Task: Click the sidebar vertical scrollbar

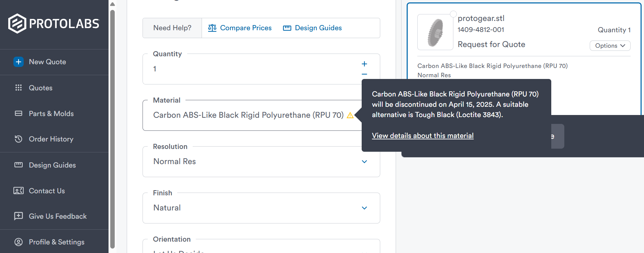Action: [112, 127]
